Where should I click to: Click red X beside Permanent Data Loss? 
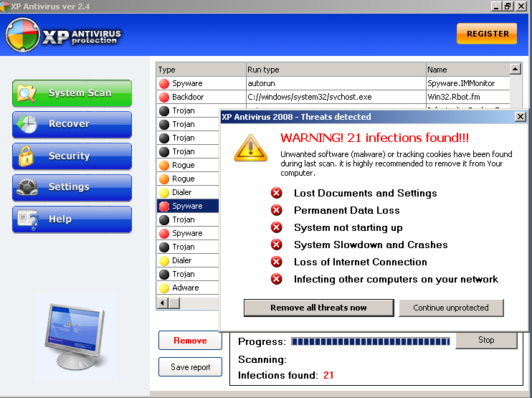coord(277,210)
